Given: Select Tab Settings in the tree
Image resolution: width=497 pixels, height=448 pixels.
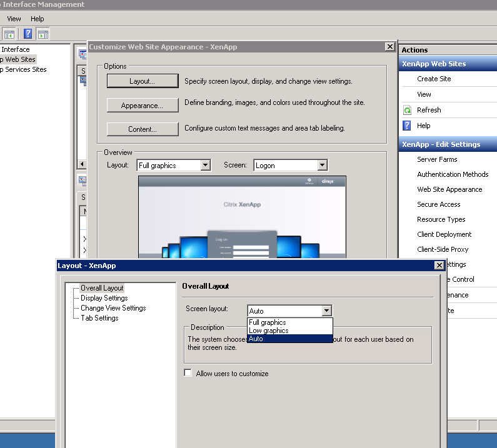Looking at the screenshot, I should click(99, 318).
